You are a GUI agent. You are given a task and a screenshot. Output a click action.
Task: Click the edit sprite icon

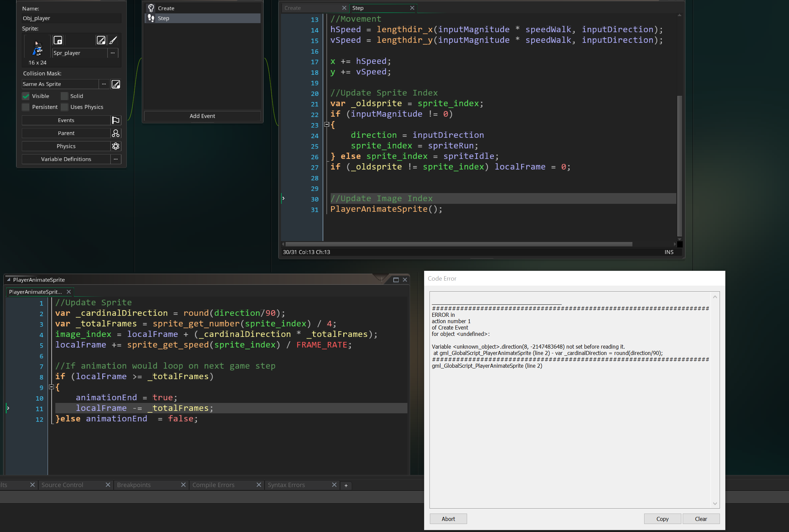tap(101, 40)
